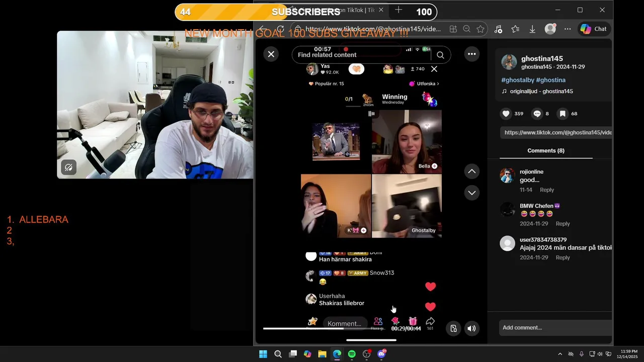Expand hidden system tray icons chevron

point(560,354)
